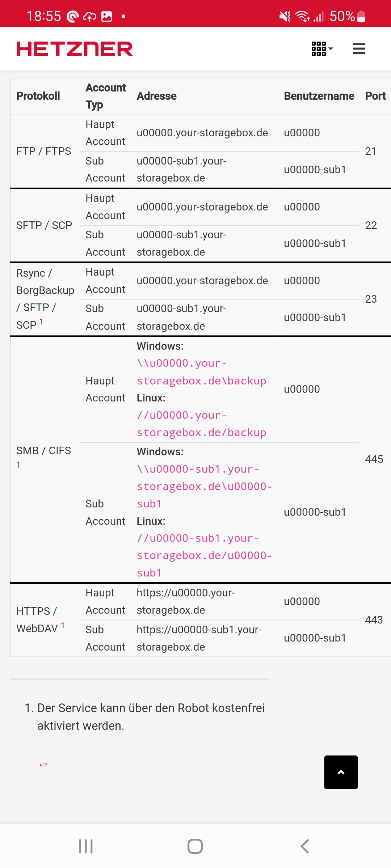Select the Port 445 table cell
391x868 pixels.
coord(374,459)
